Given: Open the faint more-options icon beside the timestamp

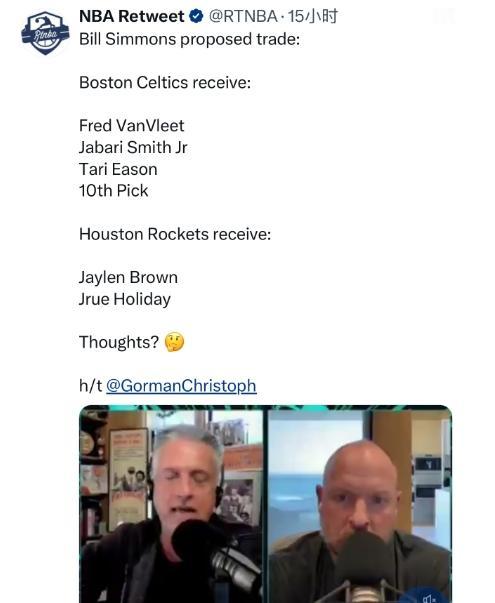Looking at the screenshot, I should pos(445,17).
